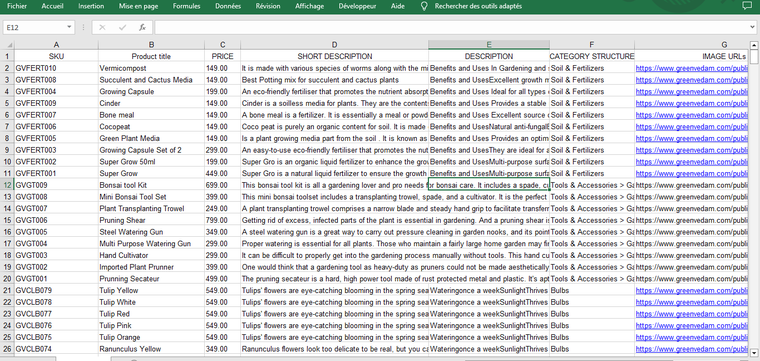Click the insert function fx icon
760x361 pixels.
142,28
